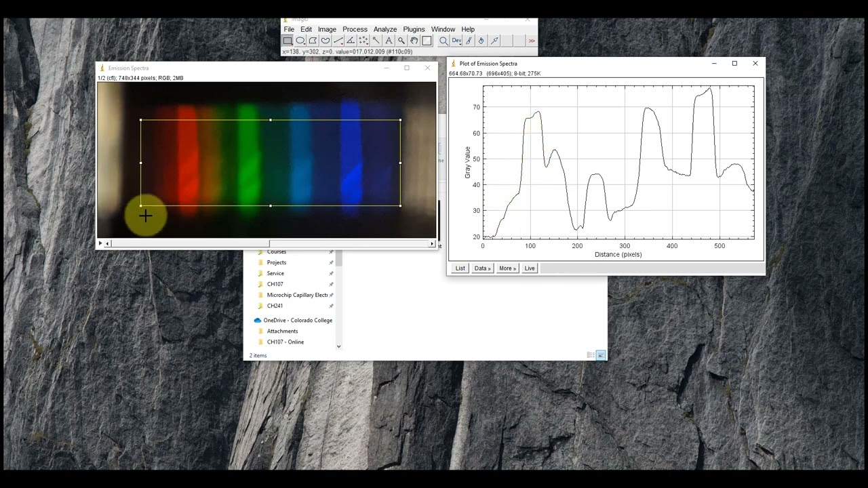This screenshot has width=868, height=488.
Task: Select OneDrive - Colorado College
Action: [298, 320]
